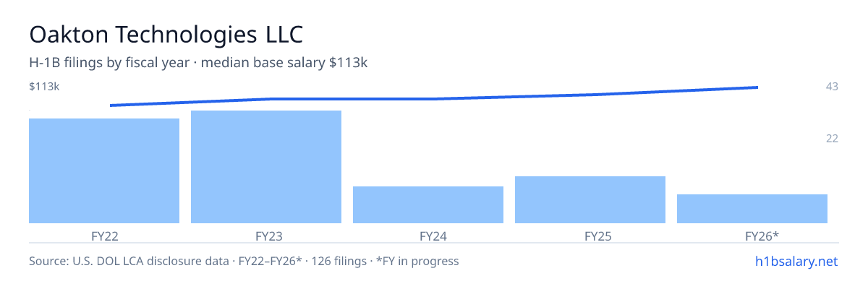Image resolution: width=868 pixels, height=289 pixels.
Task: Click the H-1B filings subtitle text
Action: 198,63
